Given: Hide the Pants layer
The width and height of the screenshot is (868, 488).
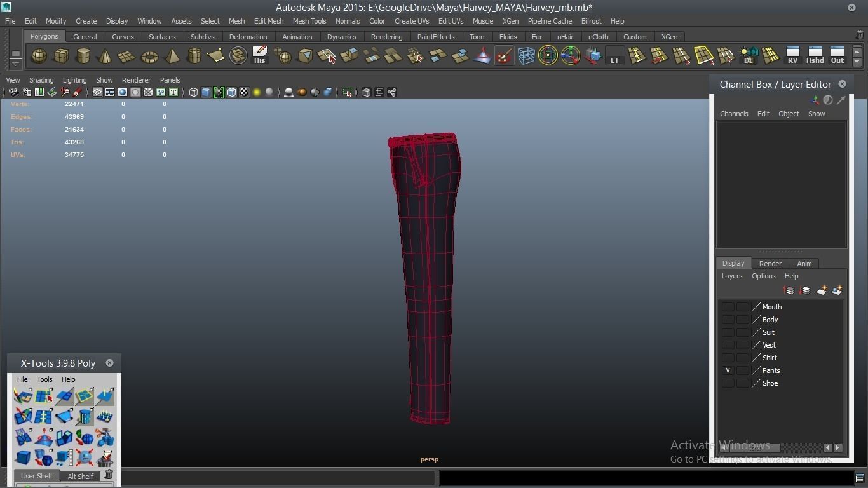Looking at the screenshot, I should pyautogui.click(x=728, y=370).
